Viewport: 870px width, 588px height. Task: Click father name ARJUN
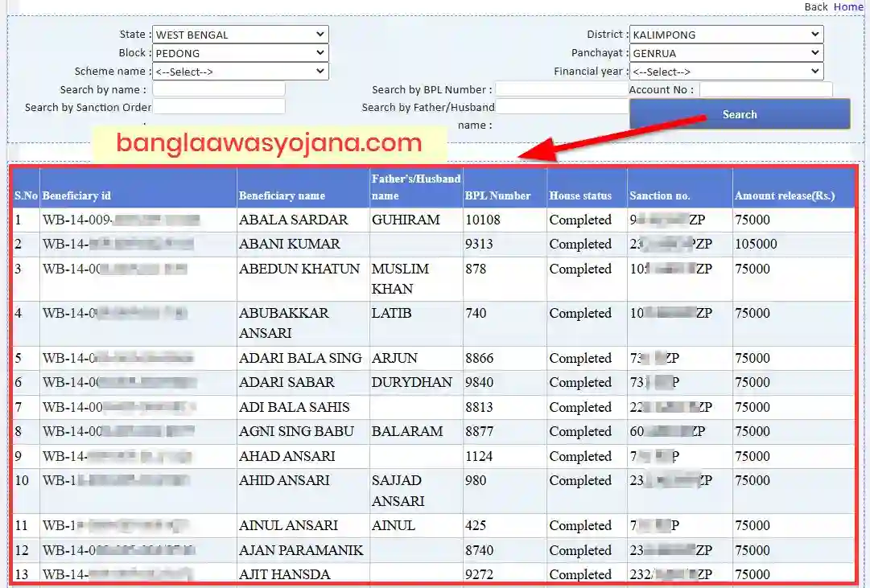[394, 358]
